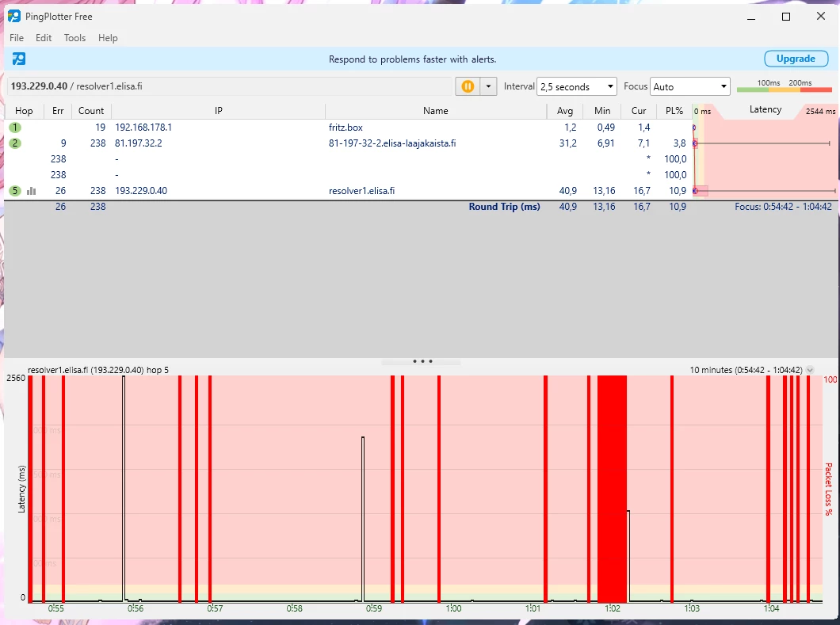Click the Min column header
This screenshot has height=625, width=840.
[602, 111]
